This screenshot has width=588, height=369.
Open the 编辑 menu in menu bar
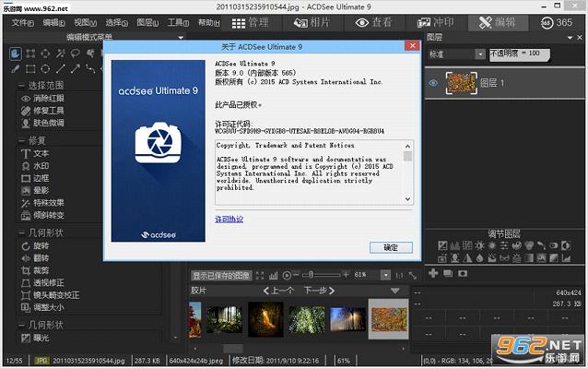(x=53, y=23)
